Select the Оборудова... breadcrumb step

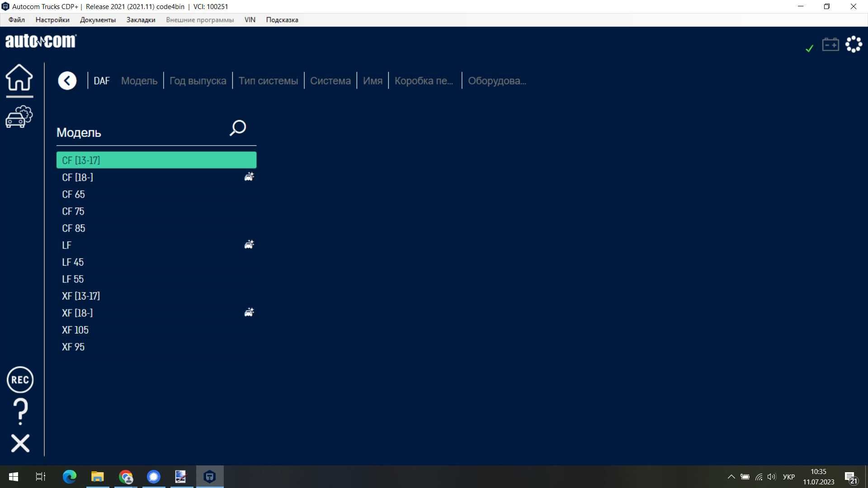coord(497,81)
